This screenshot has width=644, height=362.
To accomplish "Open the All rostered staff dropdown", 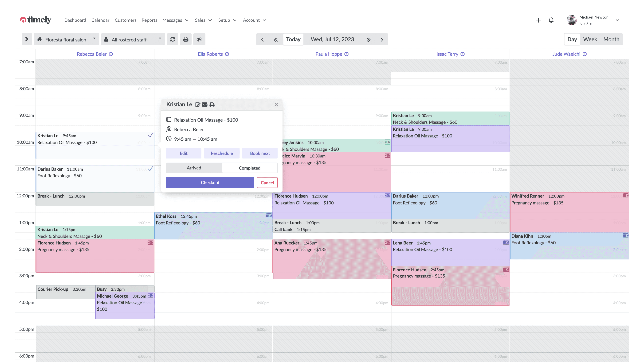I will pos(133,39).
